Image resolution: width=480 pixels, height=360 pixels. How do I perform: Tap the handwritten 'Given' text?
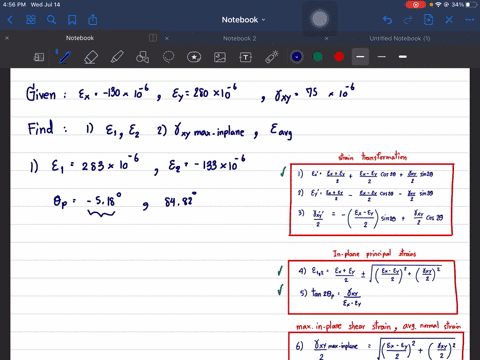tap(41, 93)
